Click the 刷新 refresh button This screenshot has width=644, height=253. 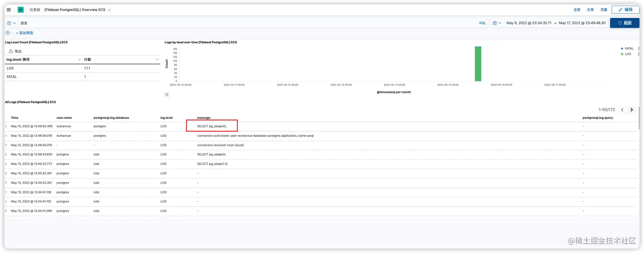point(624,23)
